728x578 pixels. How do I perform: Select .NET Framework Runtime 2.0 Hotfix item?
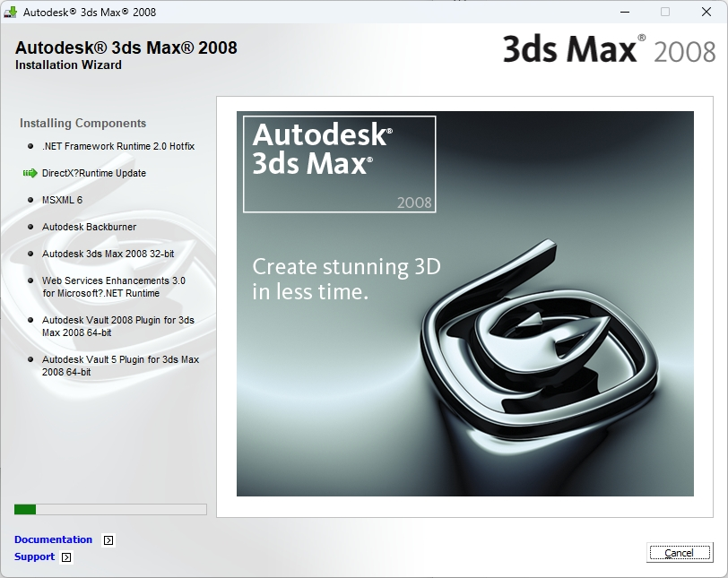pos(117,146)
